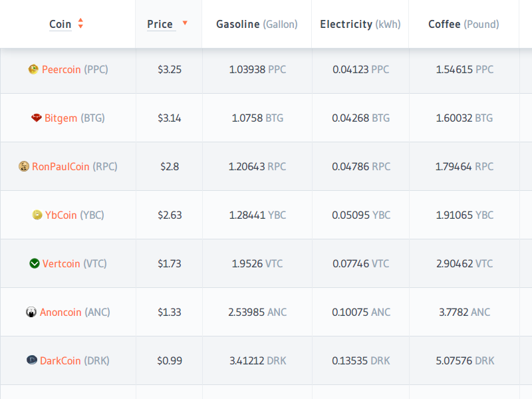The image size is (532, 399).
Task: Open the DarkCoin (DRK) link
Action: [x=74, y=360]
